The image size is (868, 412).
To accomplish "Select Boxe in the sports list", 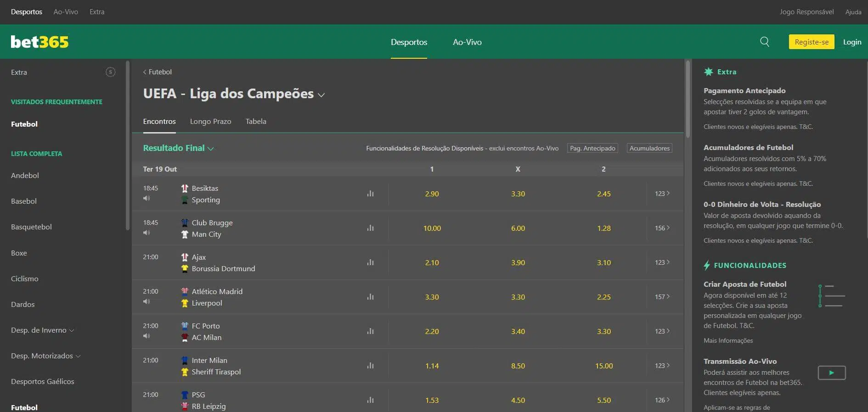I will tap(19, 253).
